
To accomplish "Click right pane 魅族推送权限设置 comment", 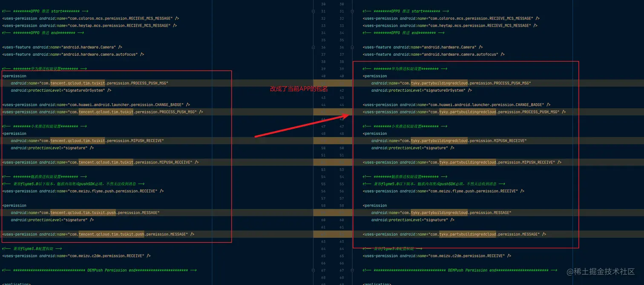I will (405, 177).
